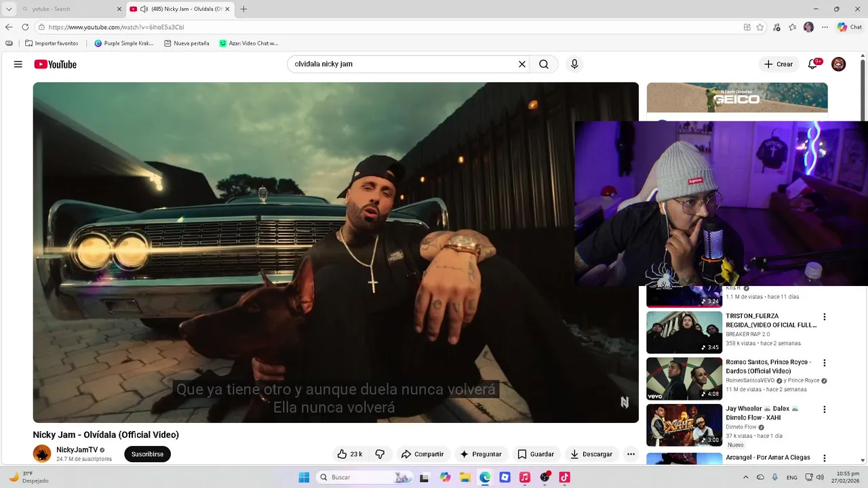Ask about the video with Preguntar
868x488 pixels.
point(481,454)
